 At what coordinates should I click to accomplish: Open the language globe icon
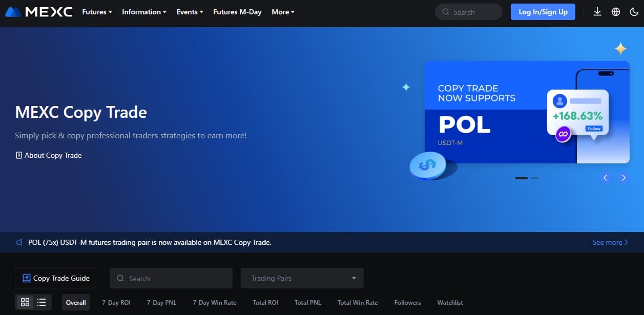click(x=616, y=12)
